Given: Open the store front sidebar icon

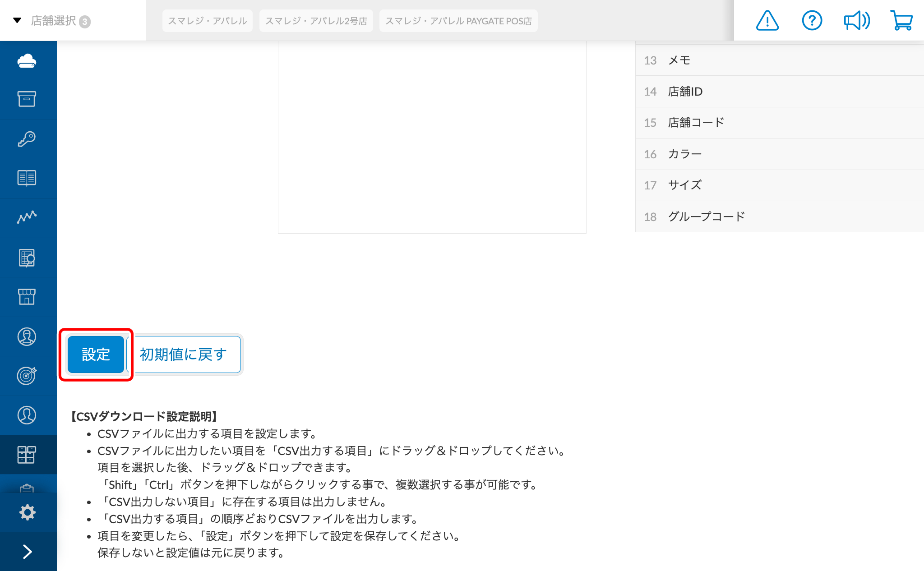Looking at the screenshot, I should pos(27,297).
